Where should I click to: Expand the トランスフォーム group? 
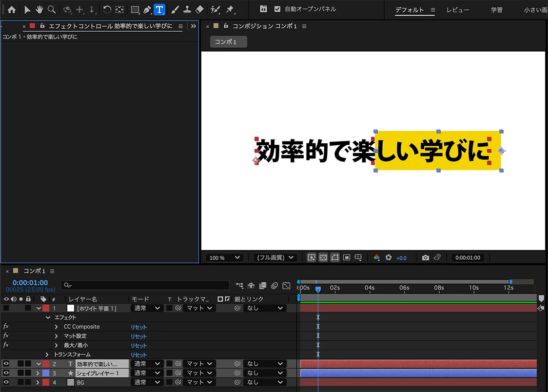point(47,354)
